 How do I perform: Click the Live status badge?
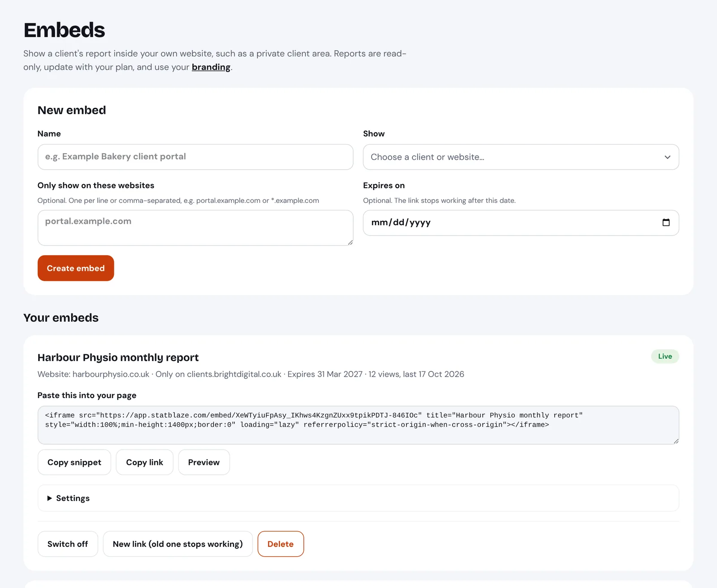tap(665, 356)
